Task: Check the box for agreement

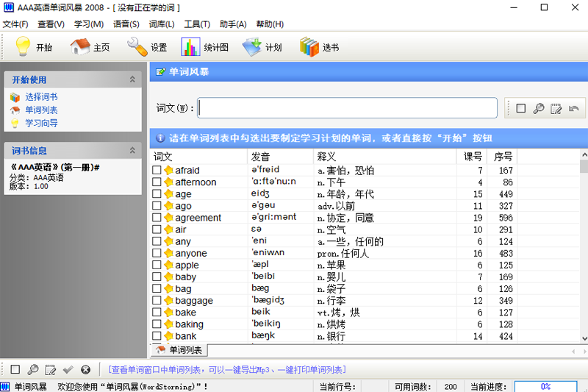Action: click(x=157, y=217)
